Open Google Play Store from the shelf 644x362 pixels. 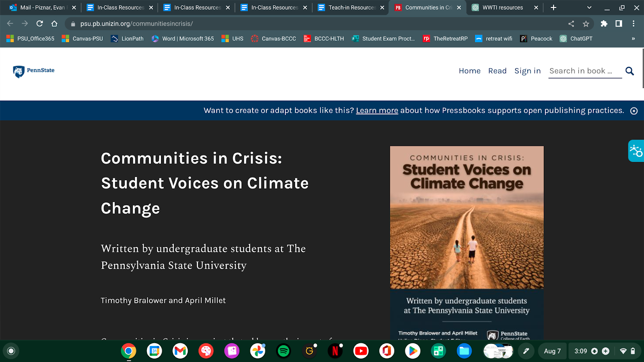tap(412, 351)
